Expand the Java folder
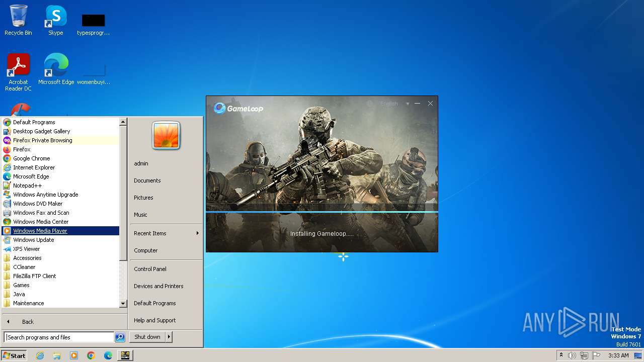Image resolution: width=644 pixels, height=362 pixels. pyautogui.click(x=60, y=294)
